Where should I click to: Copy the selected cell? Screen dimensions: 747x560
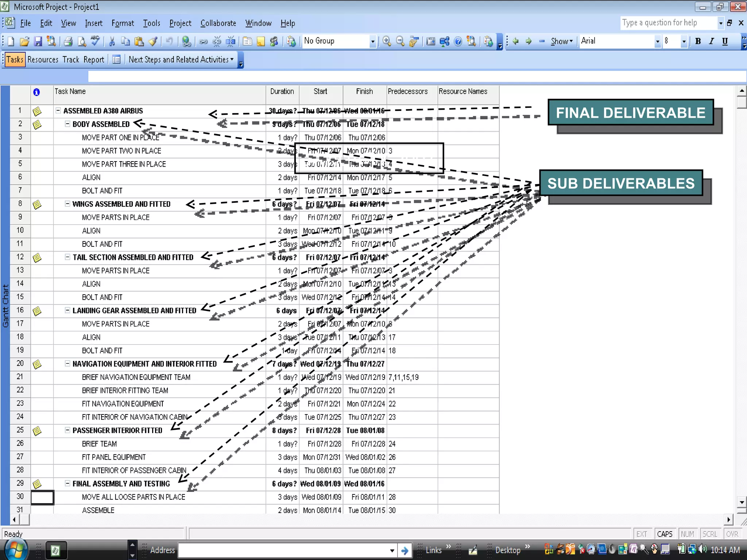125,42
